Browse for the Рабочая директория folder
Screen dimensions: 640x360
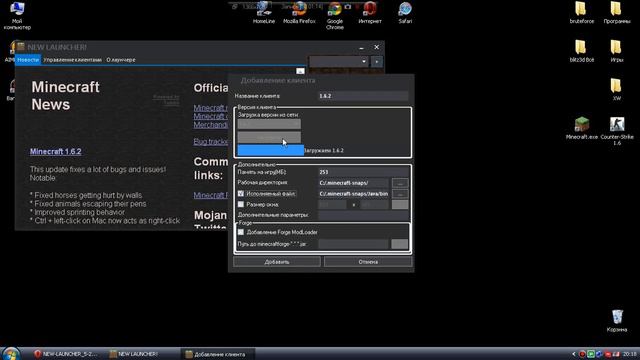[x=400, y=183]
